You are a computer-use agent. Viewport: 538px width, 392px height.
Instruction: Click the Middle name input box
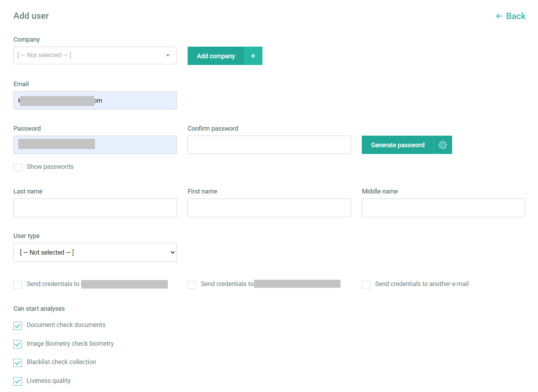click(x=443, y=208)
